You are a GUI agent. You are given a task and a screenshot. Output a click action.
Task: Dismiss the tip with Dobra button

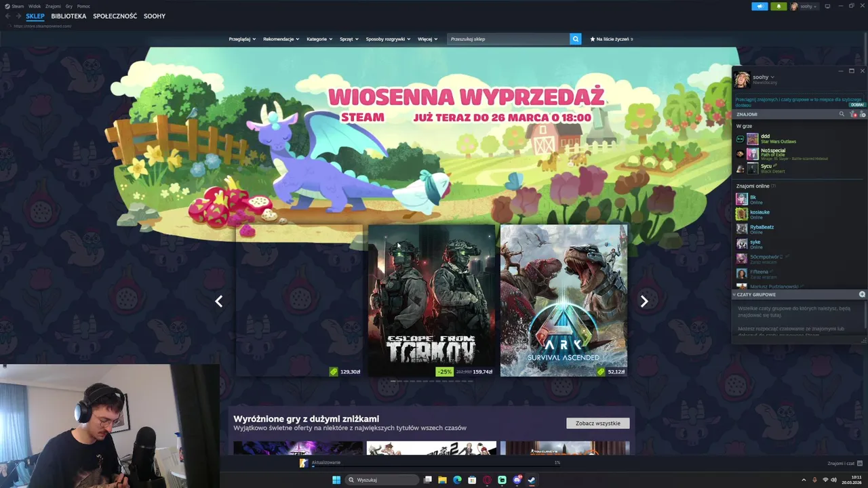click(x=857, y=105)
